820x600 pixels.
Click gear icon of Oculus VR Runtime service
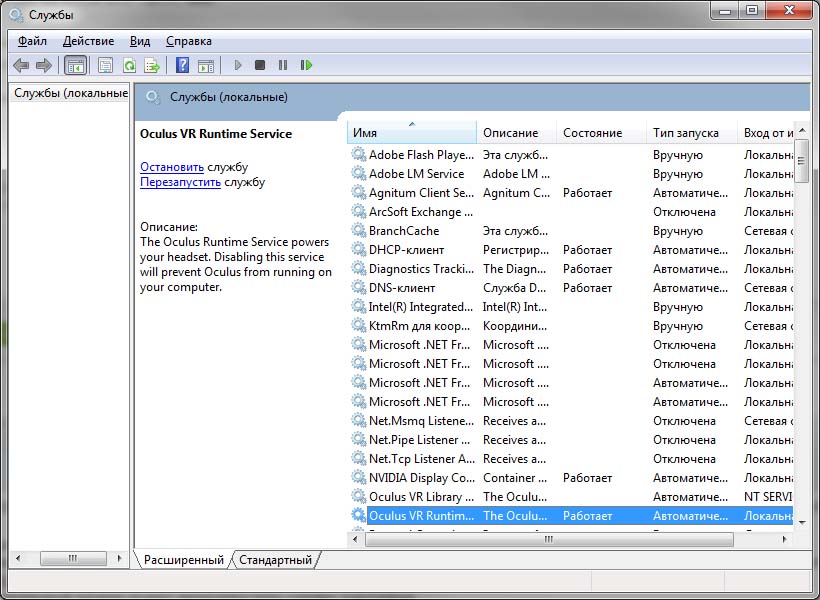pos(358,515)
